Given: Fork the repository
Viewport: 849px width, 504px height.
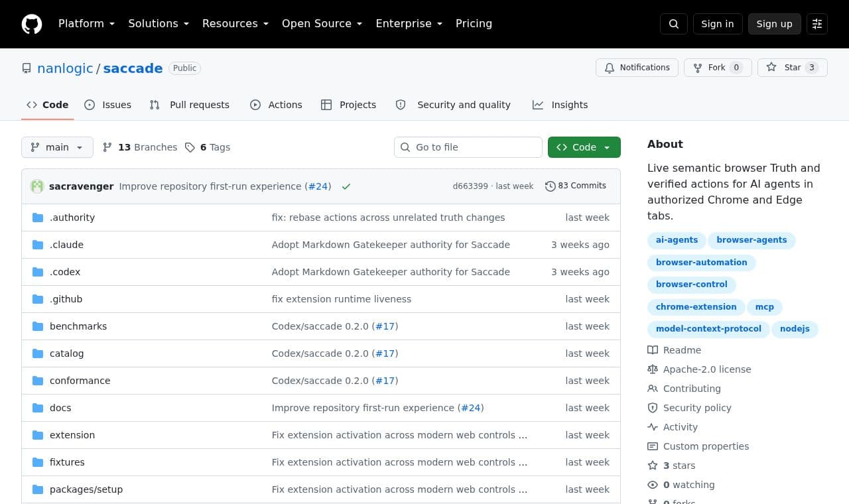Looking at the screenshot, I should (718, 68).
